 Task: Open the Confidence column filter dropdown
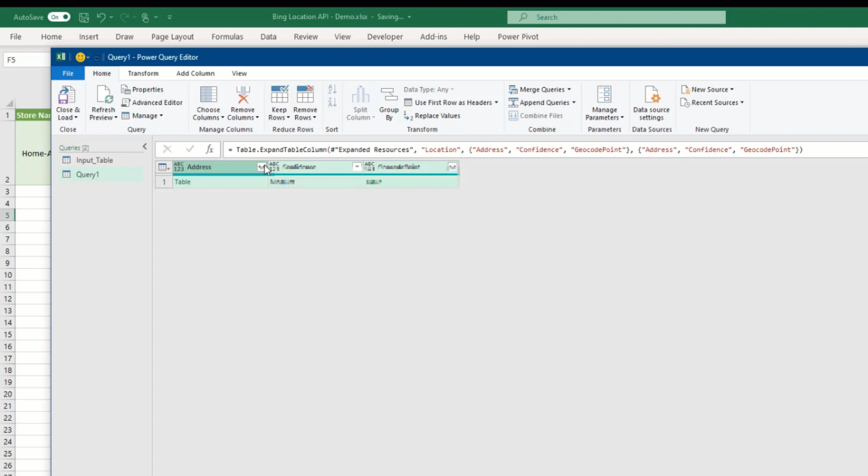[x=357, y=167]
